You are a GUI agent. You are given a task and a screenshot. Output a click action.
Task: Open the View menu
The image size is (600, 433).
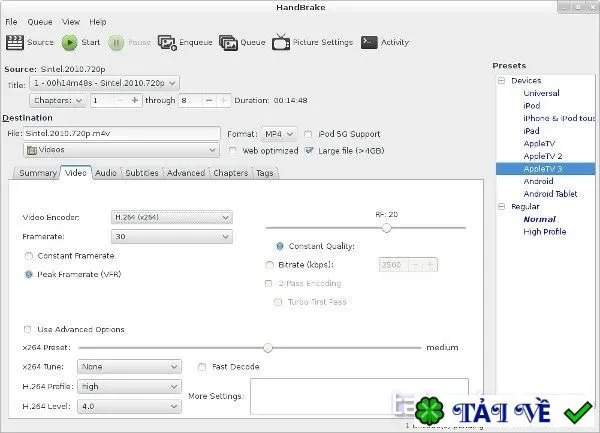point(71,22)
